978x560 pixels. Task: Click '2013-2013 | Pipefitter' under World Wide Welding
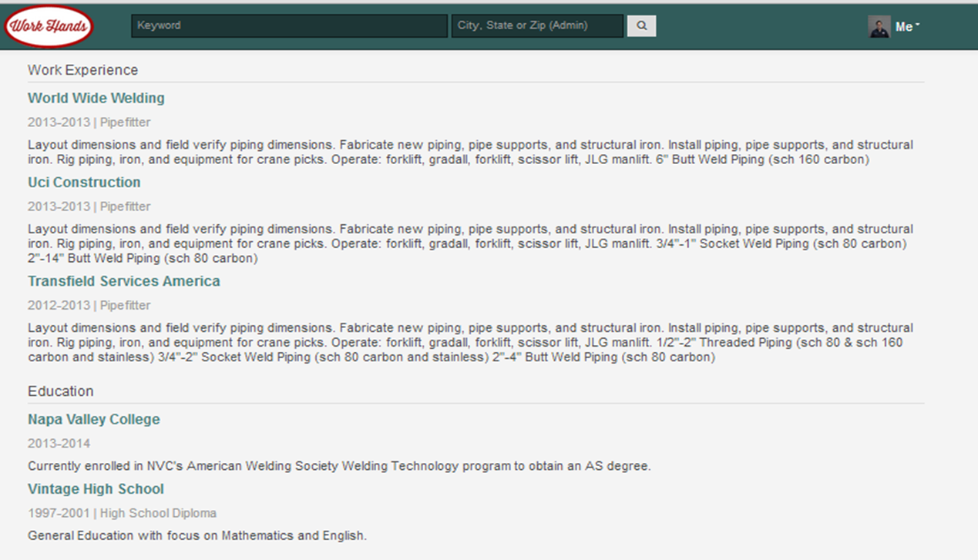point(89,122)
